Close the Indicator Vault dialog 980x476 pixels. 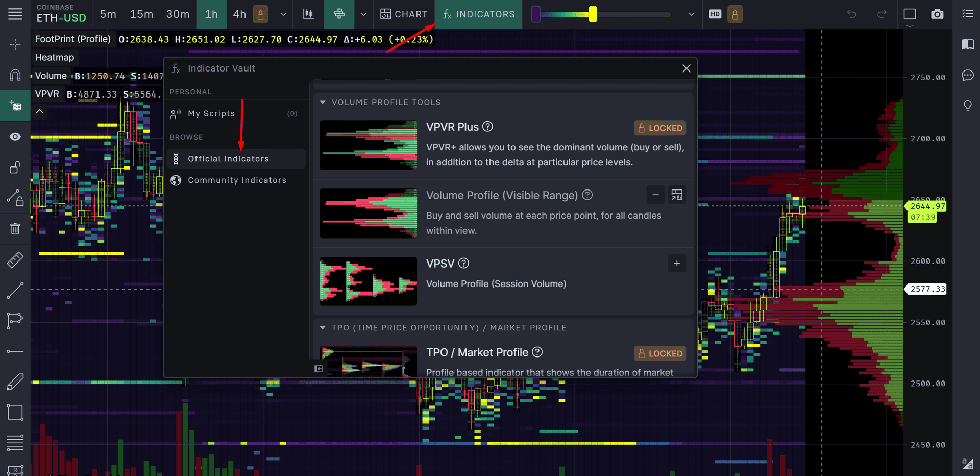686,68
